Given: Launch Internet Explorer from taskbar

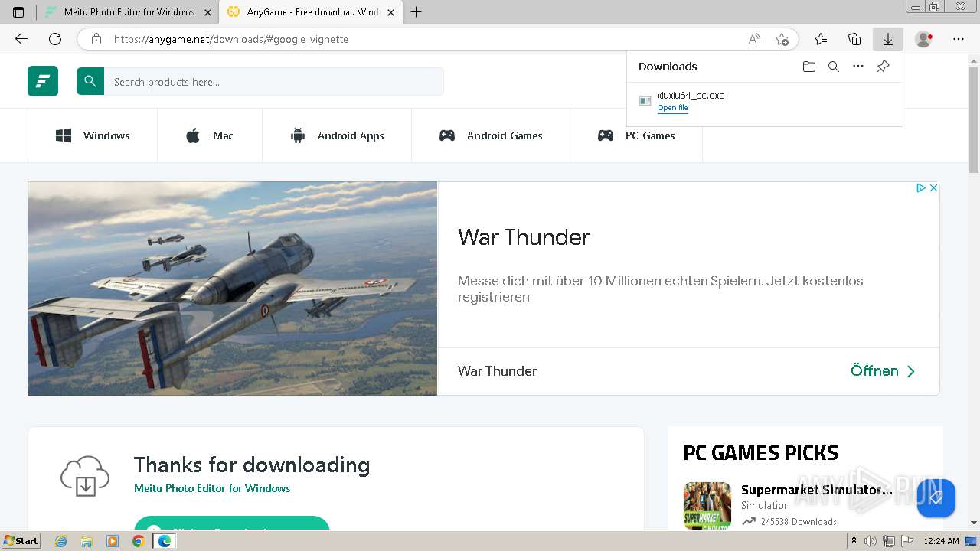Looking at the screenshot, I should coord(60,541).
